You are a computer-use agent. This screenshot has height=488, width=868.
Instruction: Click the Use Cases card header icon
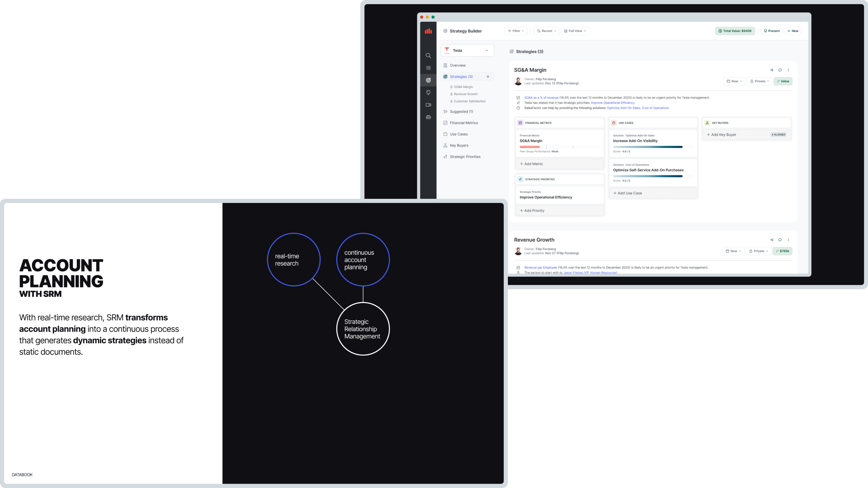coord(614,123)
